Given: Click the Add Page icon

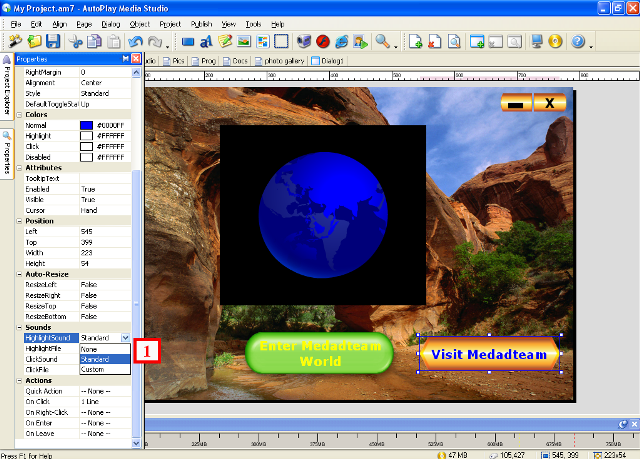Looking at the screenshot, I should [417, 42].
